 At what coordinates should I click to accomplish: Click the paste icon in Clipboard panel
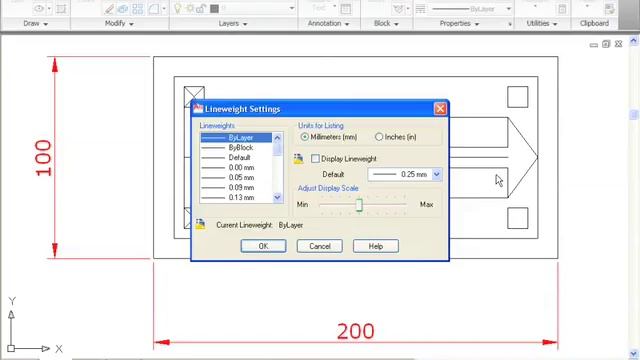609,9
